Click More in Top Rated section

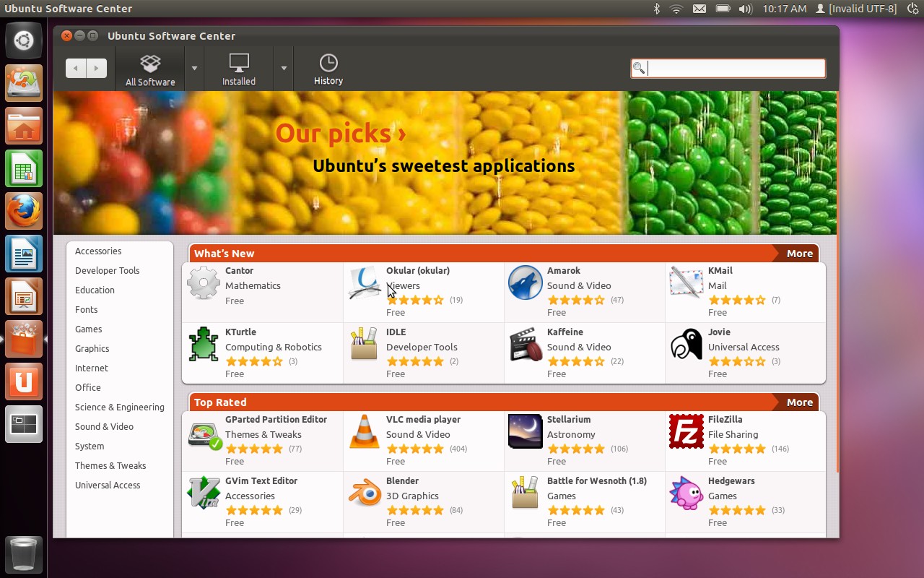click(x=799, y=402)
